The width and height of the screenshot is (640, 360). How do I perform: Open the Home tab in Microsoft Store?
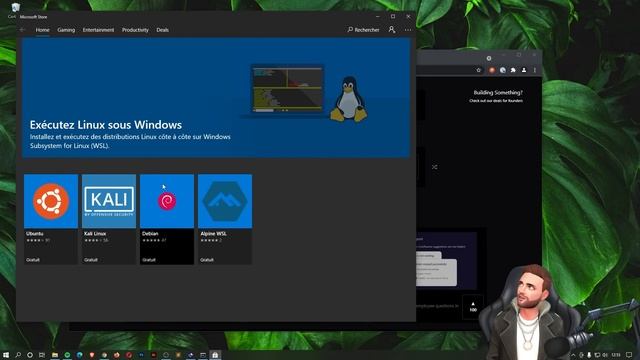click(x=42, y=30)
